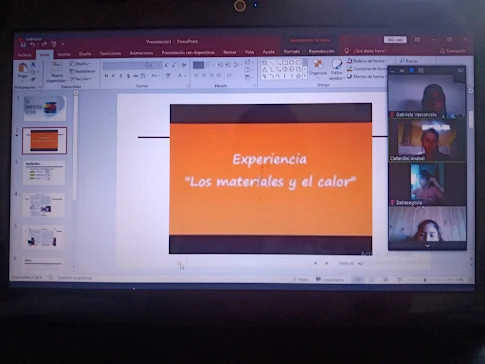The width and height of the screenshot is (485, 364).
Task: Select slide 3 thumbnail
Action: [44, 173]
